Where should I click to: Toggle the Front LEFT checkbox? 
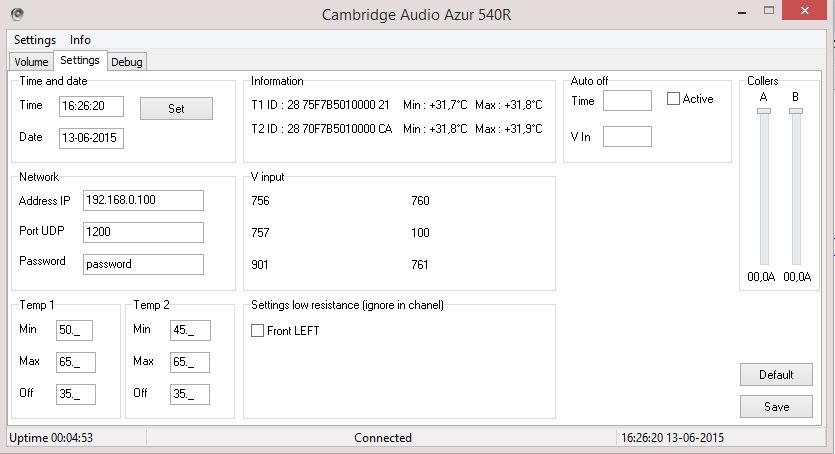pos(257,331)
